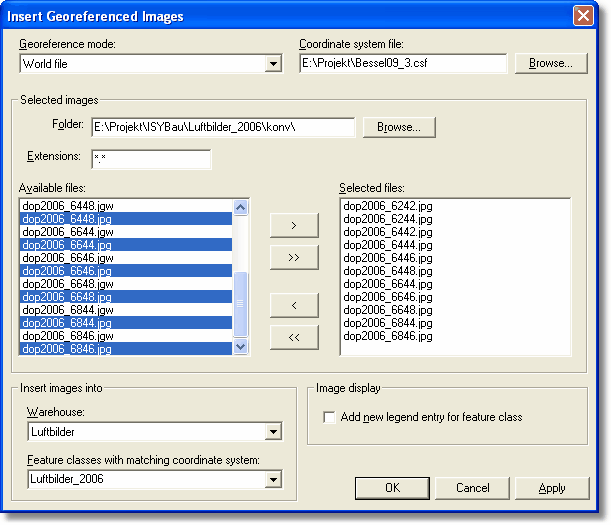Viewport: 611px width, 525px height.
Task: Add all files with double right arrow button
Action: (x=294, y=257)
